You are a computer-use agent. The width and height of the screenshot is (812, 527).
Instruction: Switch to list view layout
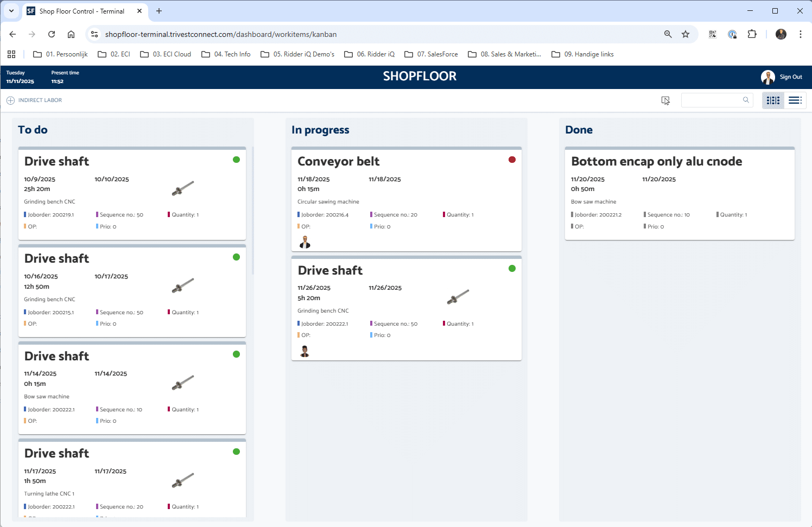795,100
